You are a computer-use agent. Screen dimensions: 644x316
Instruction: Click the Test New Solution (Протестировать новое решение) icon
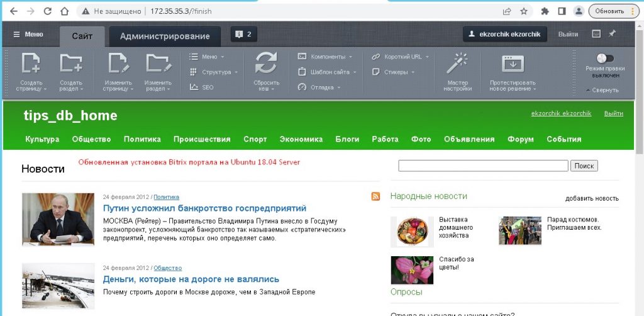tap(513, 64)
